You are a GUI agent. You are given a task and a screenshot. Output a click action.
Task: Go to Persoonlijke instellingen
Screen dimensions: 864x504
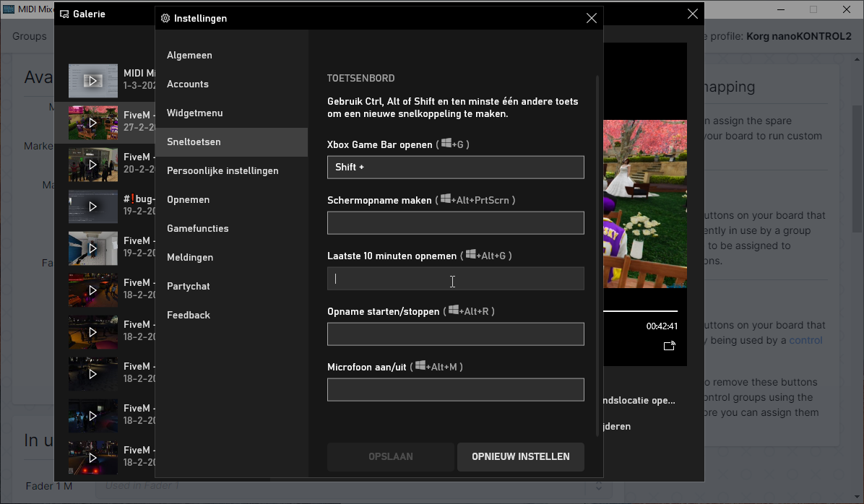point(223,171)
